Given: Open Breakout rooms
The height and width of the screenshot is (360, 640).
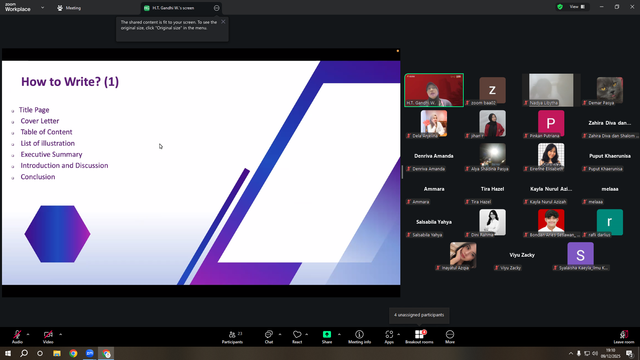Looking at the screenshot, I should 419,337.
